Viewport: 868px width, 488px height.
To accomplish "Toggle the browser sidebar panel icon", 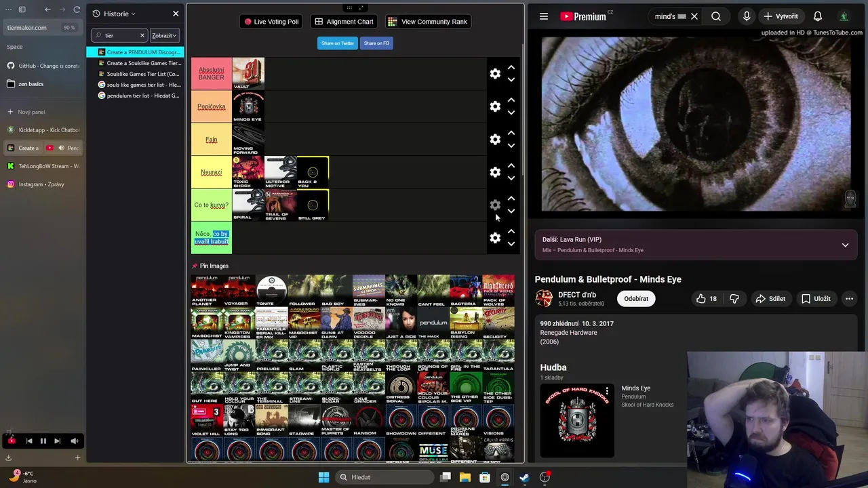I will [x=22, y=9].
